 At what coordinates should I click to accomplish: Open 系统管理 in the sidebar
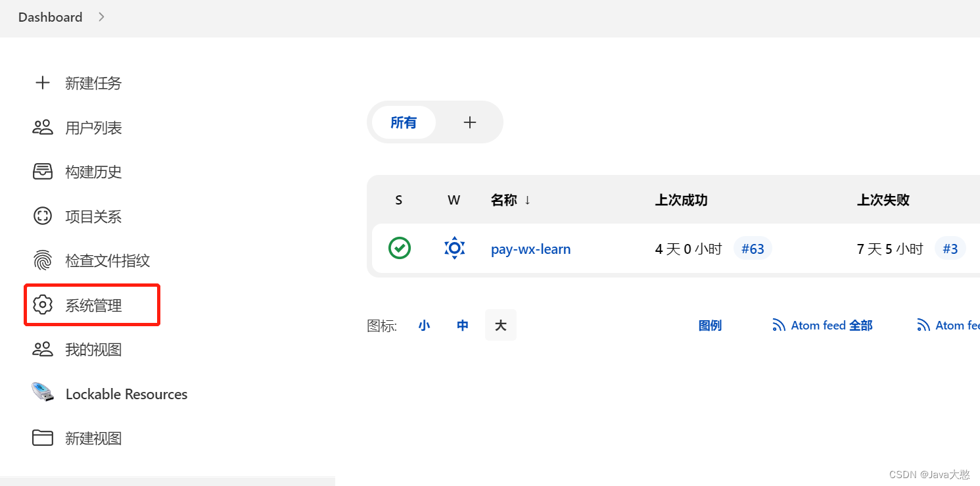tap(93, 305)
